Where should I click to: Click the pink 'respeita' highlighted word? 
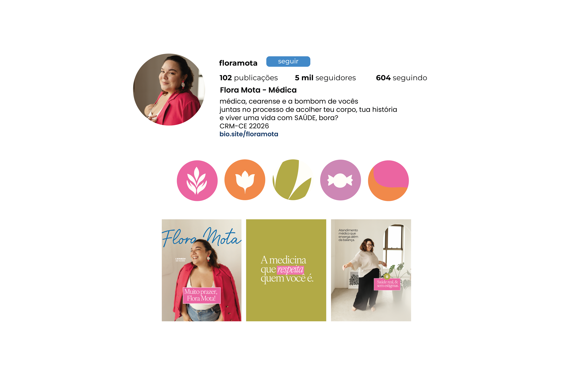(290, 269)
